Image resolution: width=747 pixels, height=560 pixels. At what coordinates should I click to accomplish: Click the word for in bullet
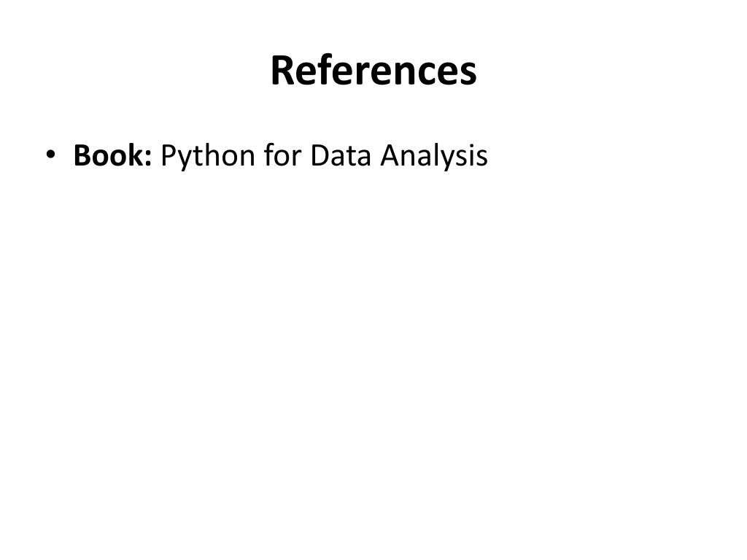tap(282, 155)
